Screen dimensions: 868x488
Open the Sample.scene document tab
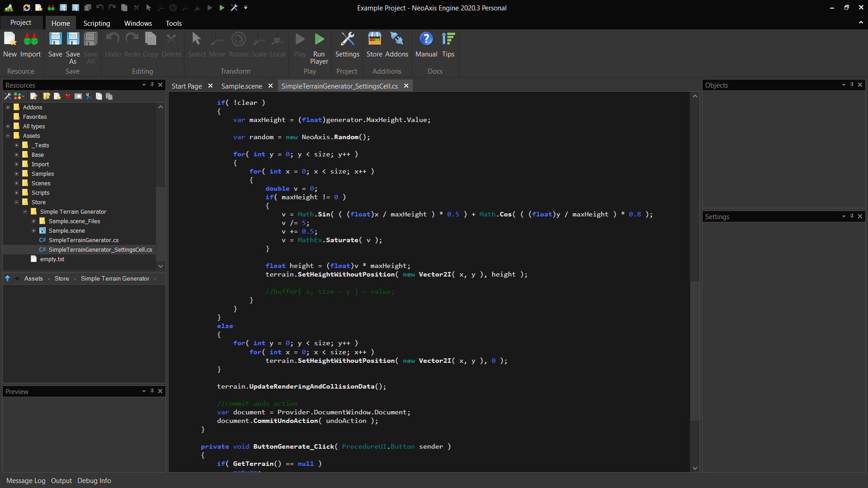(x=241, y=86)
